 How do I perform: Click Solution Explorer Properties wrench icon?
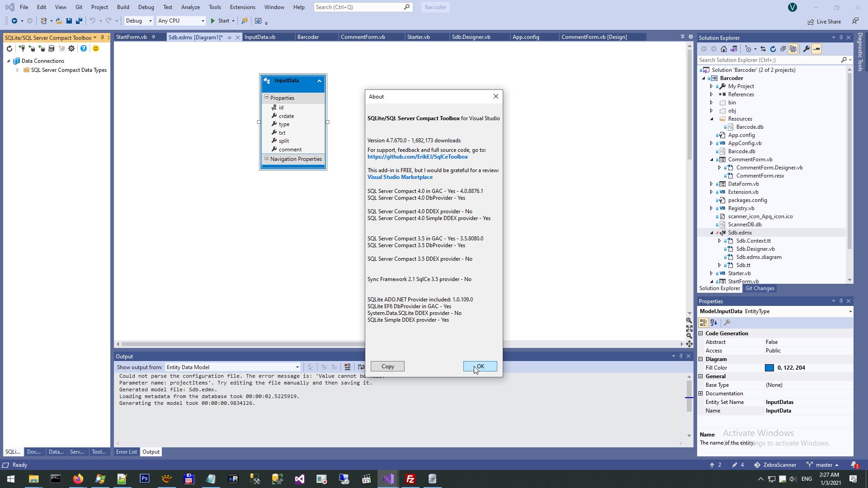(807, 49)
